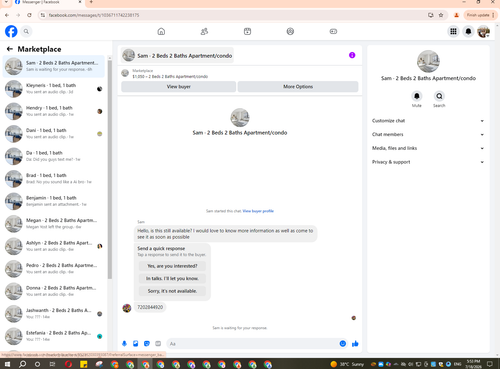Image resolution: width=500 pixels, height=369 pixels.
Task: Open the new browser tab plus button
Action: point(91,2)
